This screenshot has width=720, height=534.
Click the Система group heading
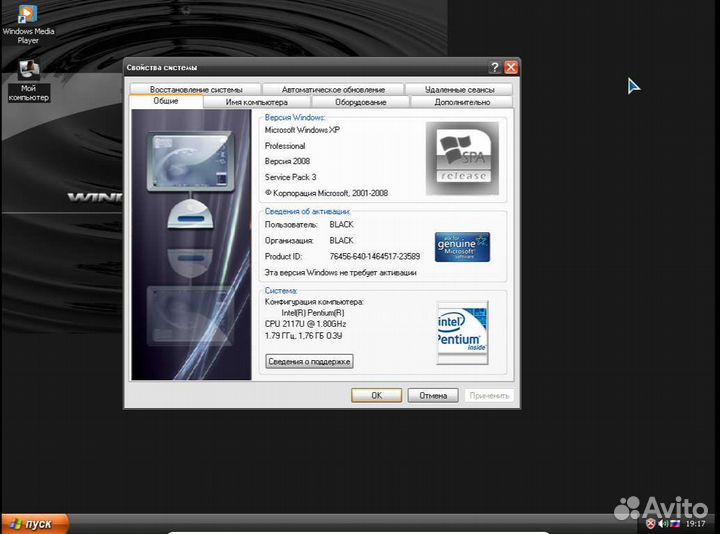(281, 291)
